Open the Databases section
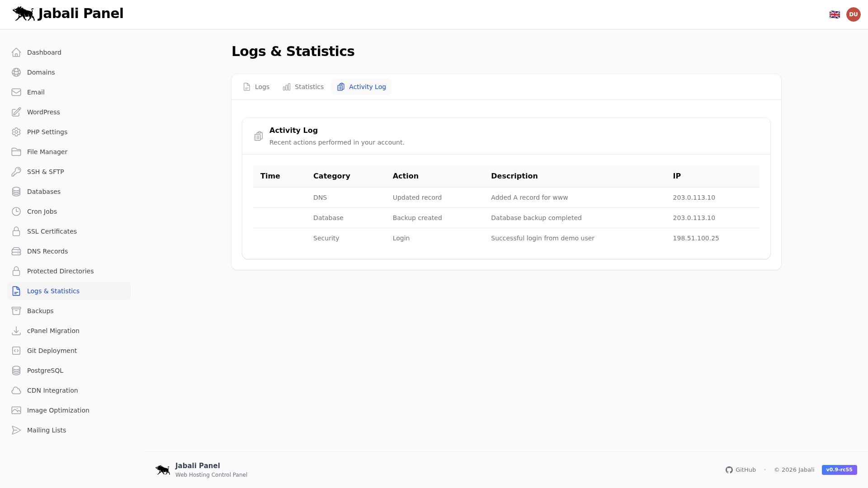 point(43,192)
